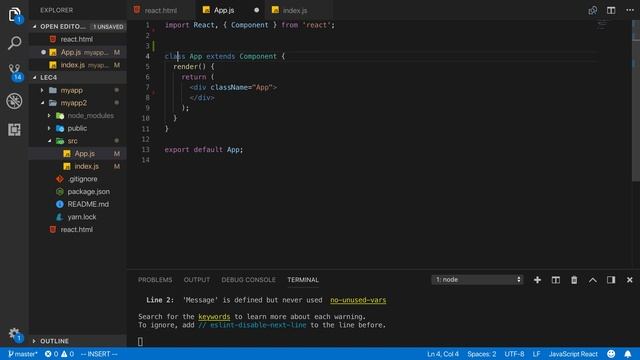Follow the no-unused-vars link in terminal
This screenshot has width=640, height=360.
(x=358, y=300)
